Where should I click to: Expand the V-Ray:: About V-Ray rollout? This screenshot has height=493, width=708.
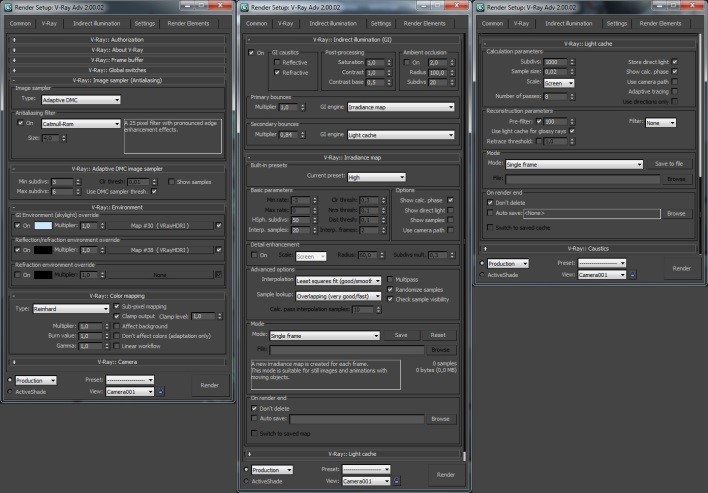117,50
